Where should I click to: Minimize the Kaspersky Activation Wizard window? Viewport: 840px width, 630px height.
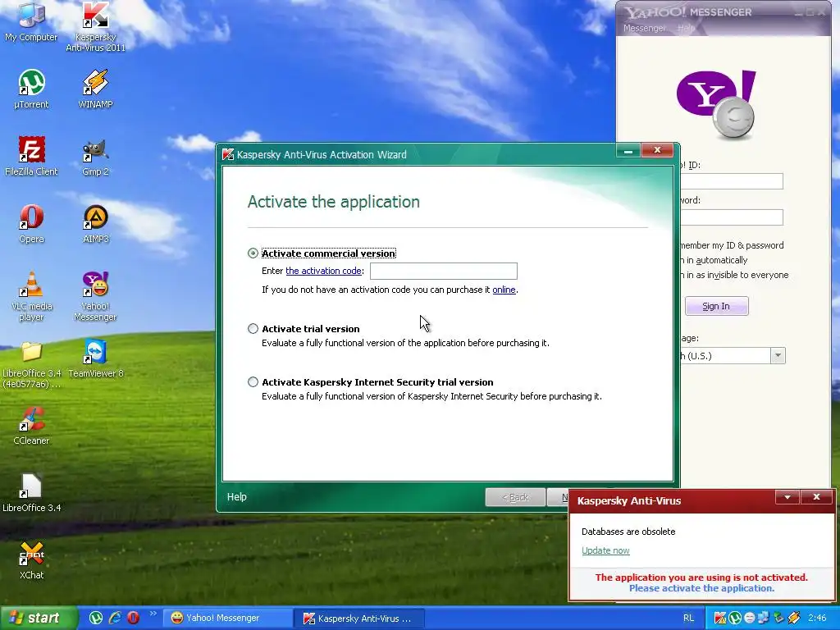(x=628, y=151)
